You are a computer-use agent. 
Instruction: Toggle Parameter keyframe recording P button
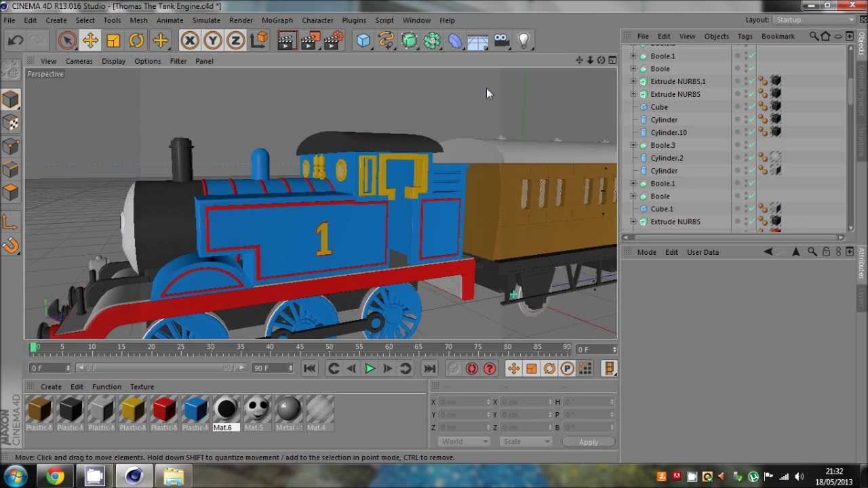tap(568, 368)
